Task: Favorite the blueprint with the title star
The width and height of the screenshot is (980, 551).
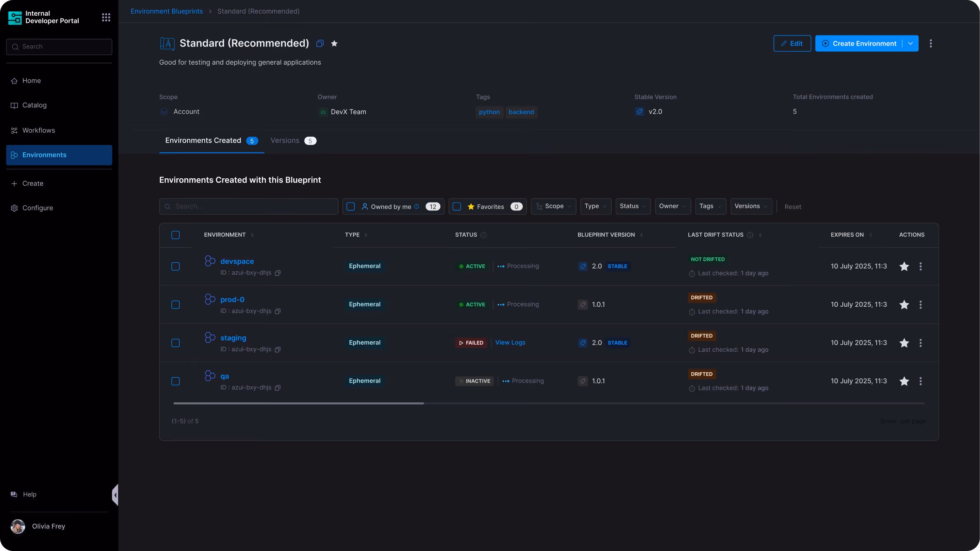Action: (334, 44)
